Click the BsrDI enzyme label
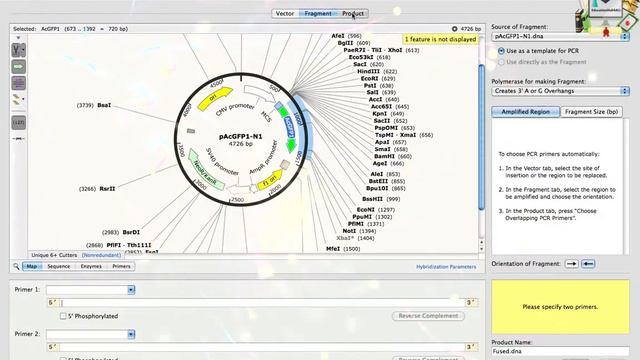 click(131, 232)
